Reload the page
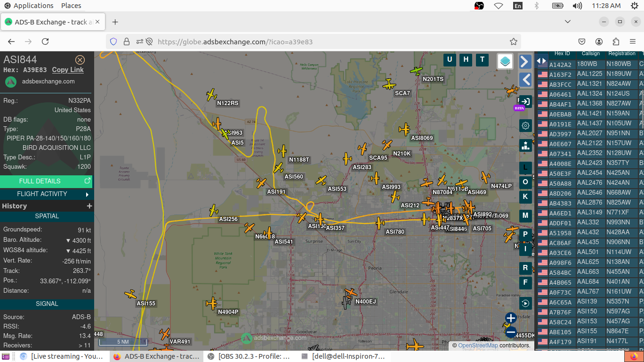The width and height of the screenshot is (644, 362). click(45, 41)
